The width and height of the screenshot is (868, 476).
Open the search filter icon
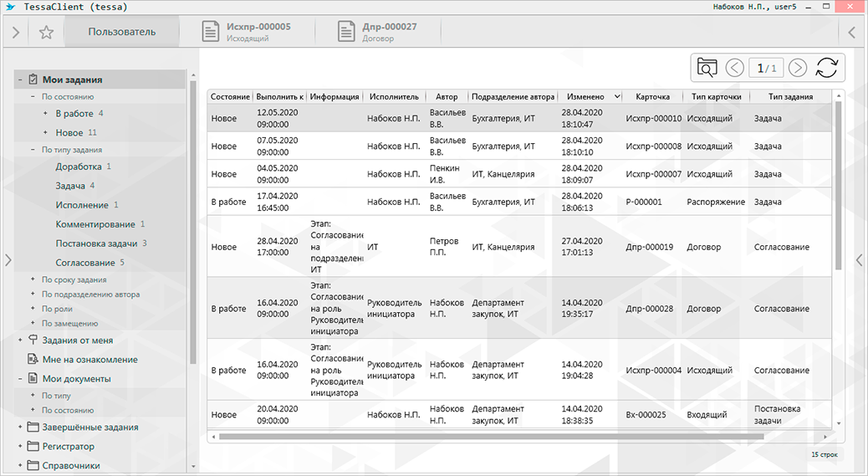point(707,69)
